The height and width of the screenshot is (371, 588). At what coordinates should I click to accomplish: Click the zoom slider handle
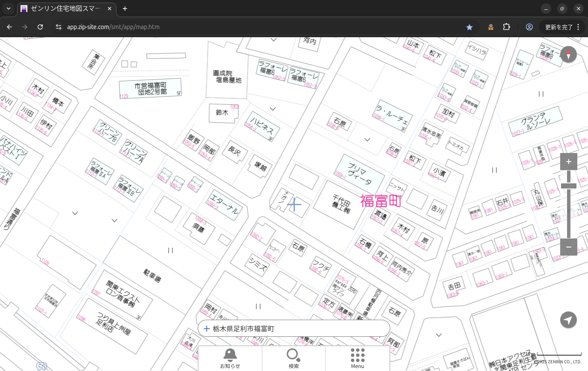(568, 185)
